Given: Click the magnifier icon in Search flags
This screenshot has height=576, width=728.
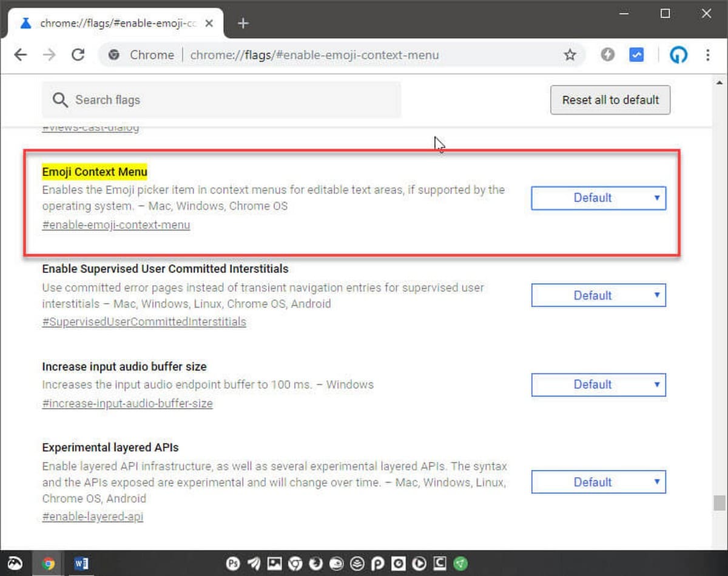Looking at the screenshot, I should [x=60, y=100].
